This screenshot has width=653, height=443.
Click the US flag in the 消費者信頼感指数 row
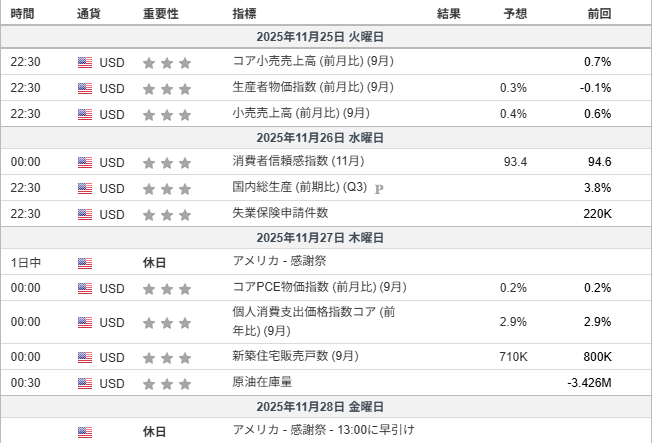(84, 162)
